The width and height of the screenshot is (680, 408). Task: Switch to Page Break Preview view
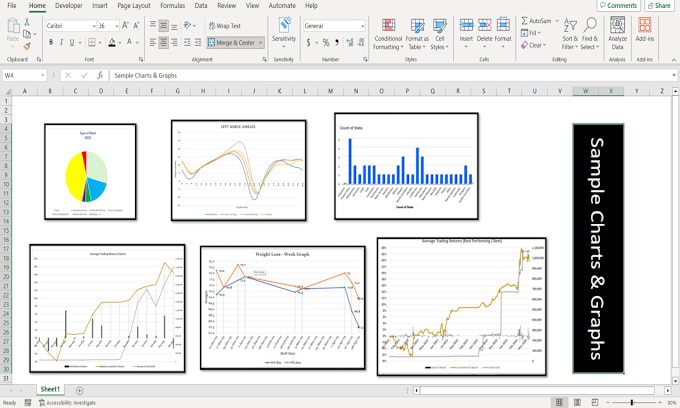click(595, 402)
